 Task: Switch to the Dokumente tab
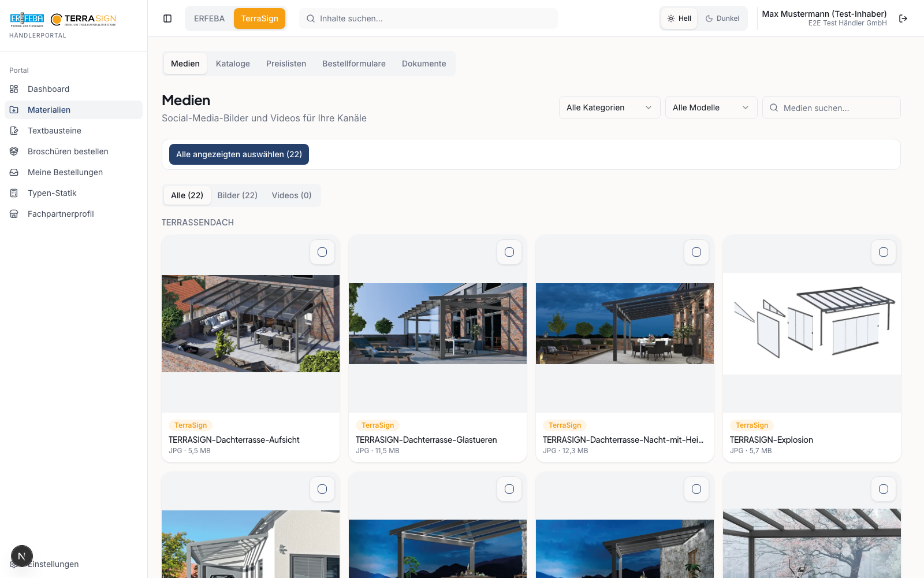pos(424,64)
